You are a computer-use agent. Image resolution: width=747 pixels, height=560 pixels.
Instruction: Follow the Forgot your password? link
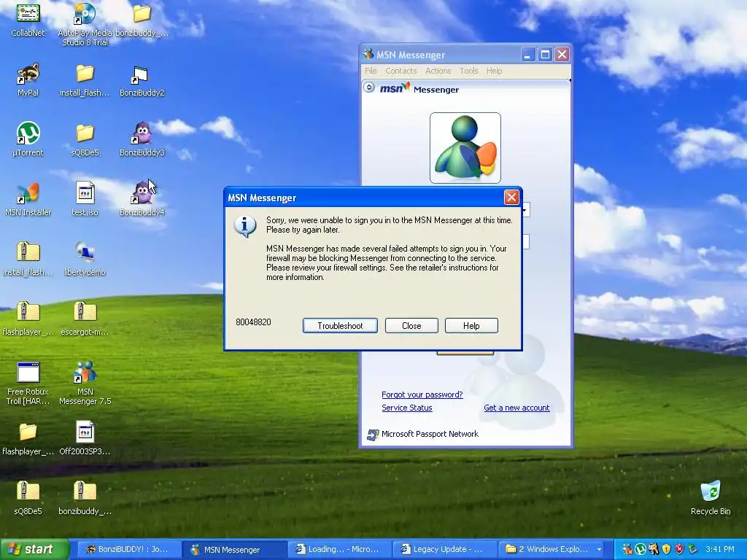[x=422, y=394]
